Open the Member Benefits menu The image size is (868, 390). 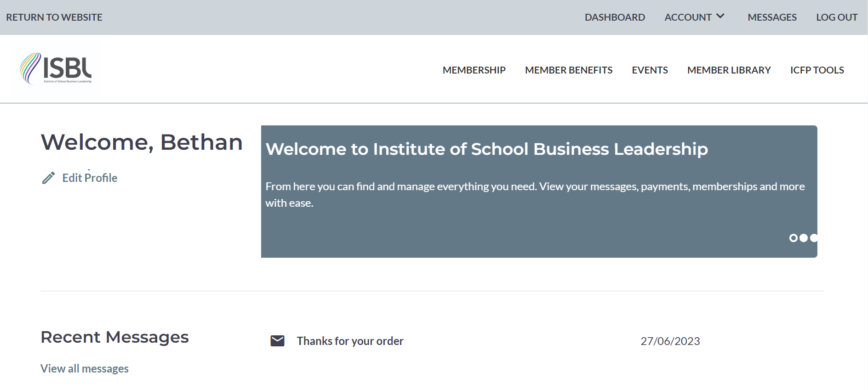[x=569, y=70]
